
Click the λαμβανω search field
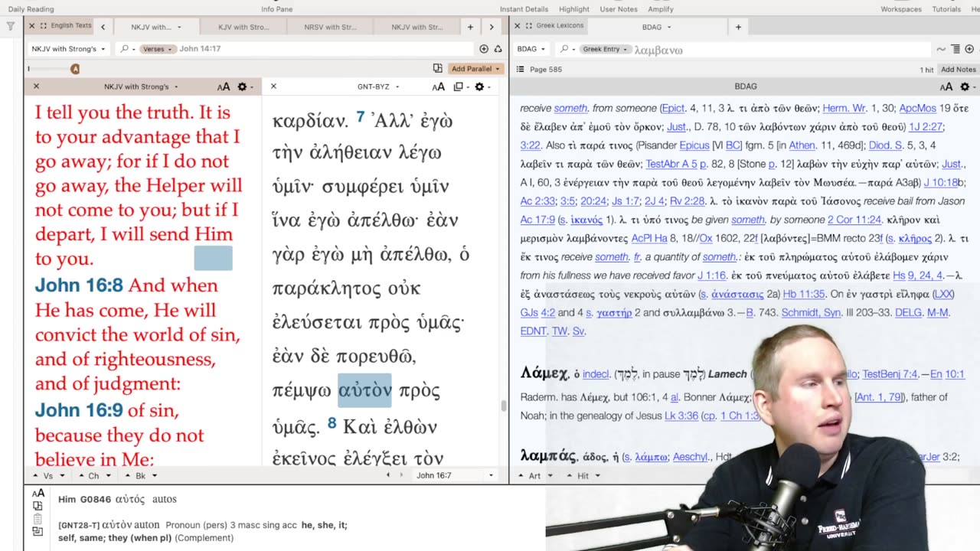coord(781,49)
